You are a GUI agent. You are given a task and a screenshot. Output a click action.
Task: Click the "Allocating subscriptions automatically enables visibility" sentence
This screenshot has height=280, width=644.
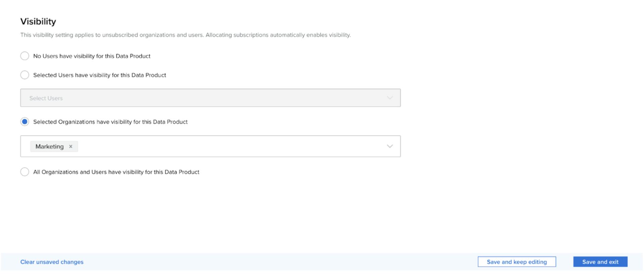pos(278,35)
